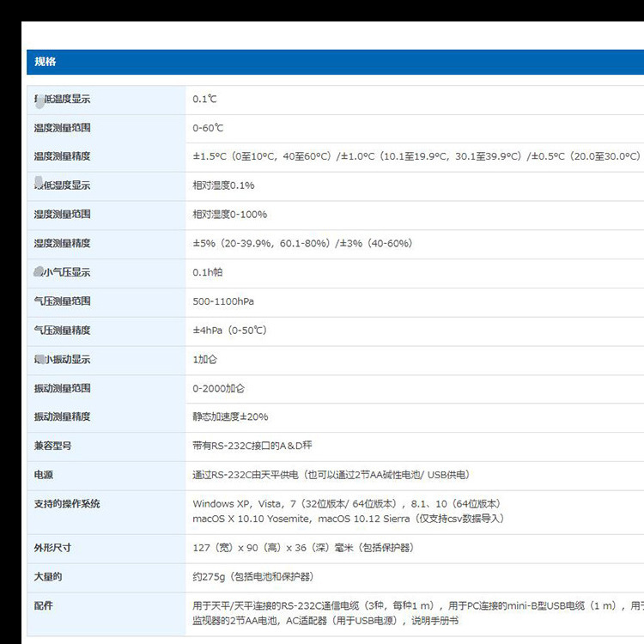Select the 配件 label

[44, 606]
